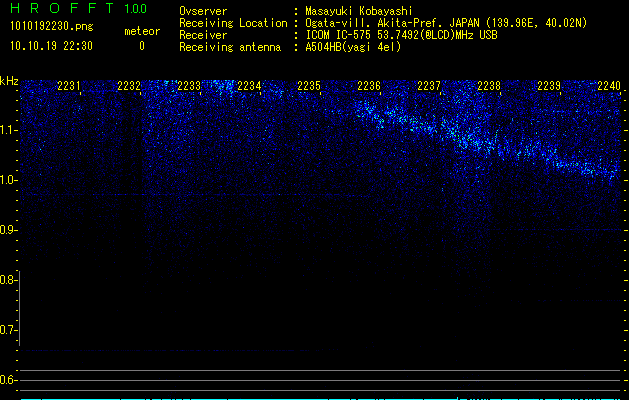Click time marker 2233
Screen dimensions: 629x400
tap(189, 85)
